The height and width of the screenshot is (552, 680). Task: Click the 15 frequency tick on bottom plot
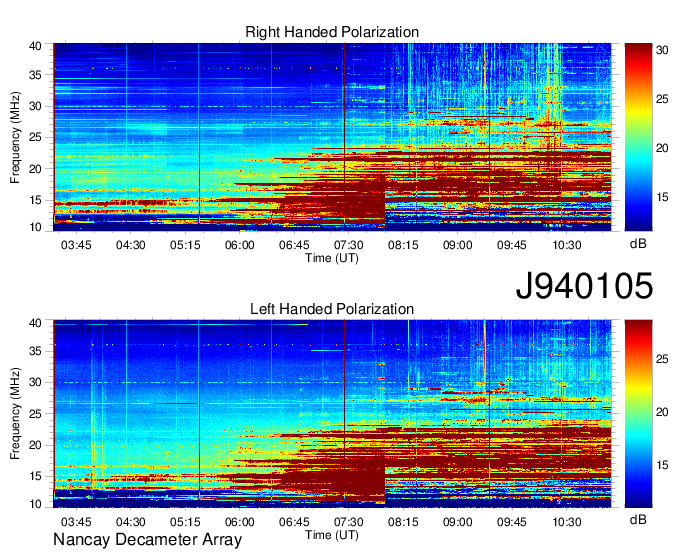coord(35,476)
